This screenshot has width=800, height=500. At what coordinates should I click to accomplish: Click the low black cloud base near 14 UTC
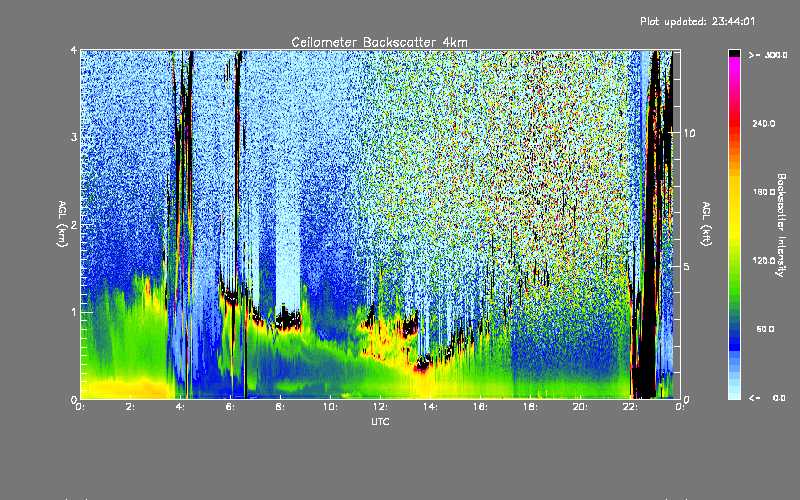point(422,364)
